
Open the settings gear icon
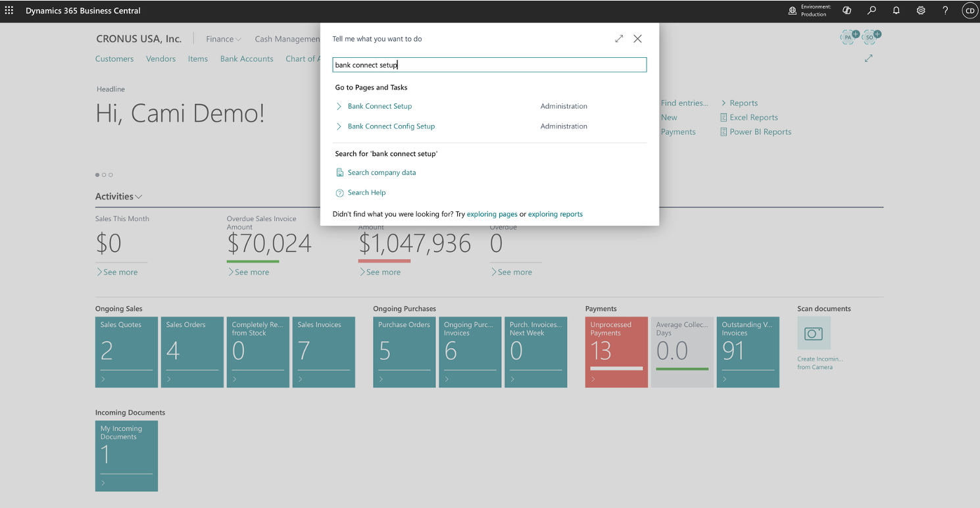point(921,11)
